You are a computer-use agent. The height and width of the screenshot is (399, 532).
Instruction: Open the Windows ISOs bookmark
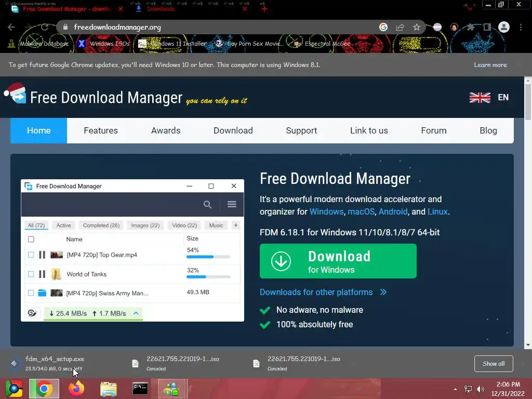tap(104, 44)
